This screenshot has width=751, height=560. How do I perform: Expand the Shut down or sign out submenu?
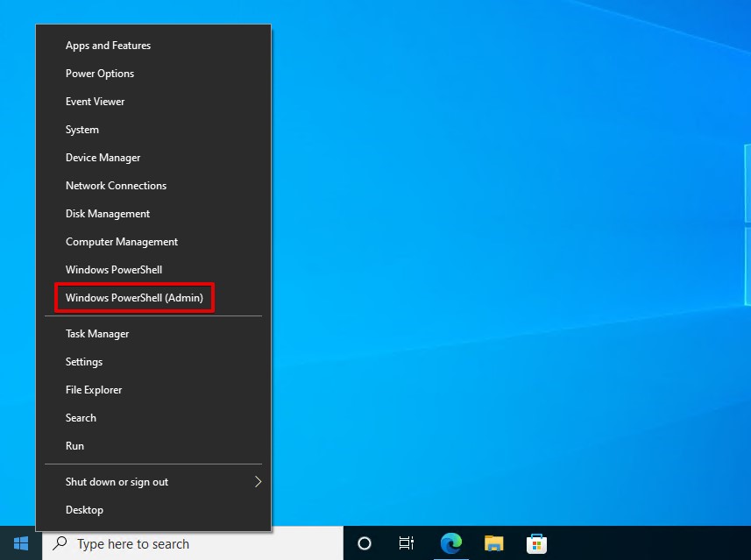[x=117, y=481]
